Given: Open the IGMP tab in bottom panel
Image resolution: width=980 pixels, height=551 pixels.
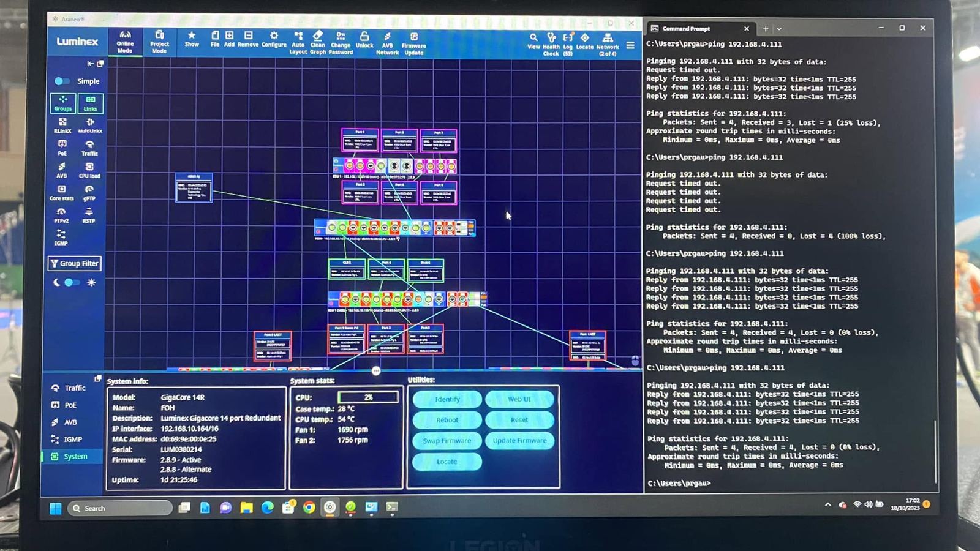Looking at the screenshot, I should pos(67,440).
